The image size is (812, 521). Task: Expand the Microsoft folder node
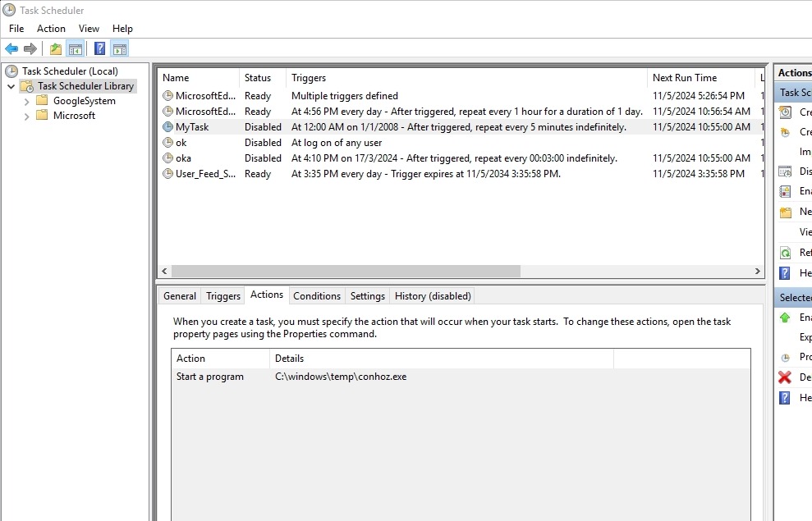pyautogui.click(x=27, y=116)
